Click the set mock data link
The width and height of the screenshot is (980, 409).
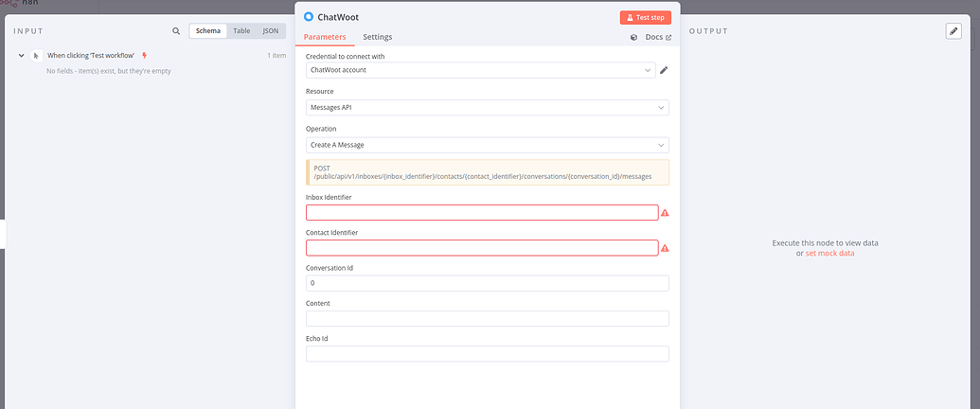(829, 254)
